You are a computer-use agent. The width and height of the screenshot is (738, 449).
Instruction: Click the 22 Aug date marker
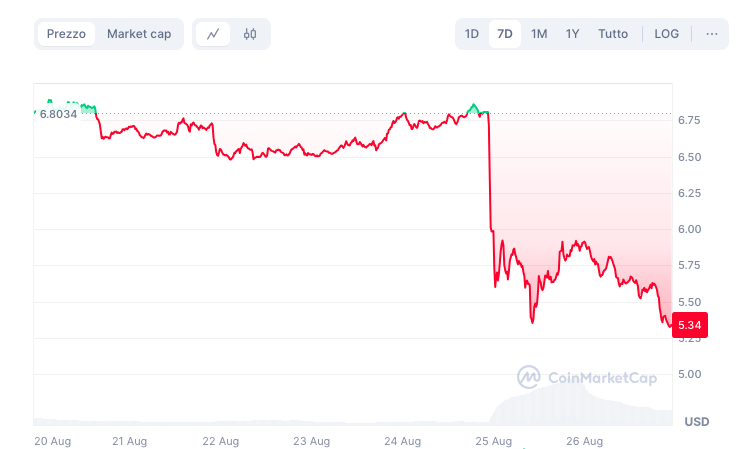220,440
